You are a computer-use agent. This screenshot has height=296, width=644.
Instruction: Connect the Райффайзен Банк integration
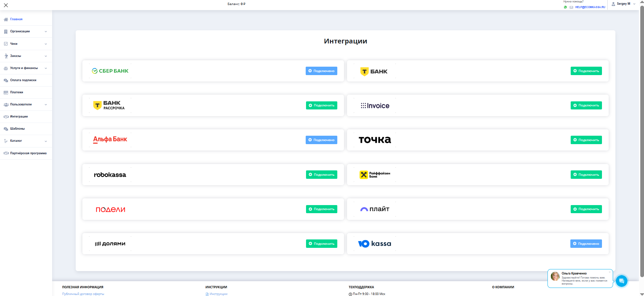[x=586, y=175]
